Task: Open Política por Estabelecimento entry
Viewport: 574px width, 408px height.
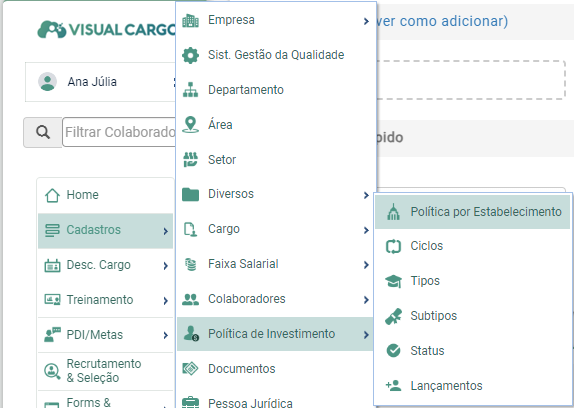Action: click(472, 212)
